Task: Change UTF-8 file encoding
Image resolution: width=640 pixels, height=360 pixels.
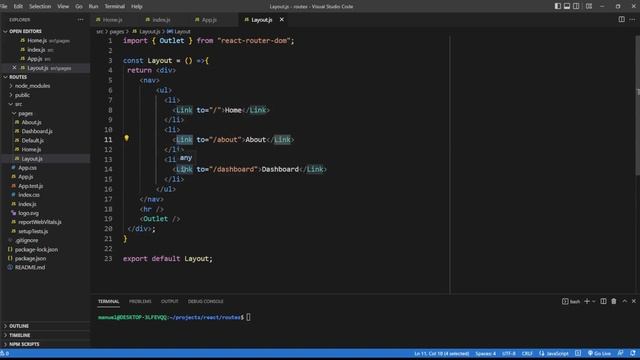Action: pos(509,353)
